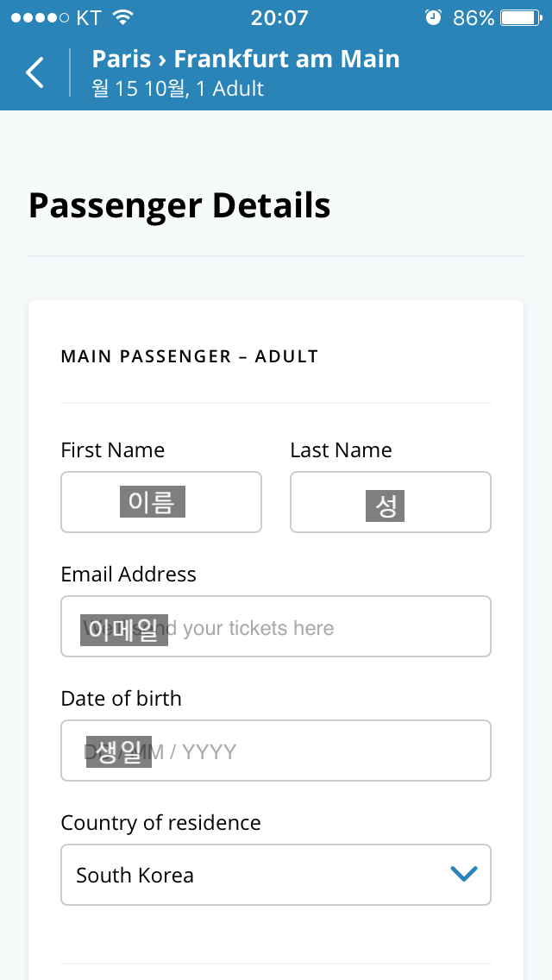
Task: Tap the Email Address label
Action: [129, 574]
